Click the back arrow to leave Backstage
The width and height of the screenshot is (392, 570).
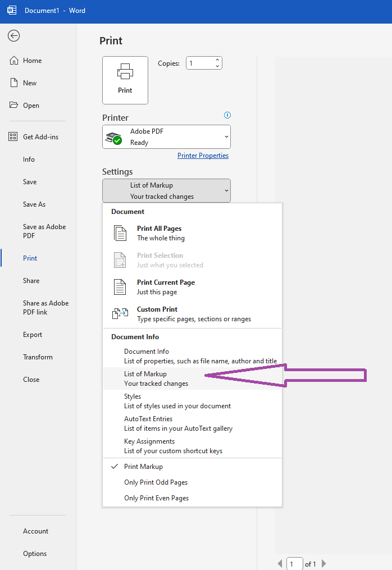pyautogui.click(x=14, y=35)
